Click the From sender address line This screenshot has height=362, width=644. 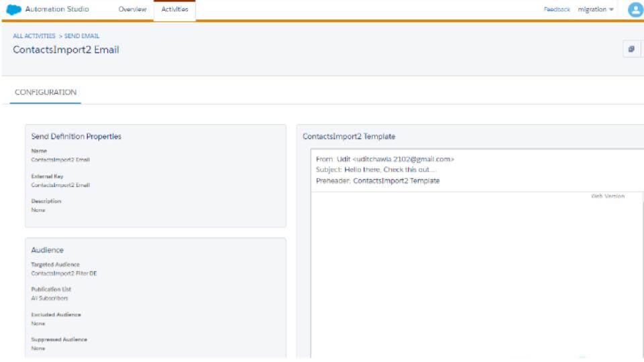pos(385,160)
